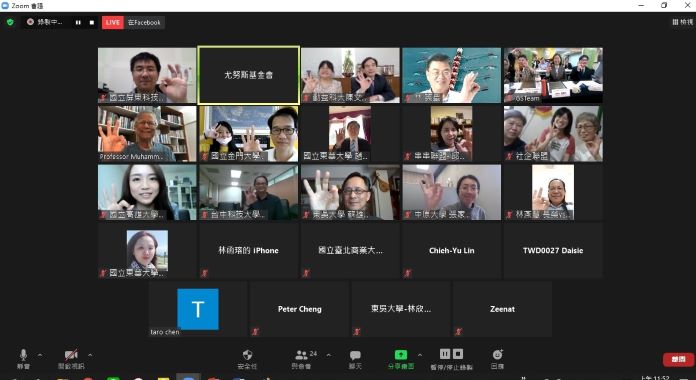Image resolution: width=696 pixels, height=380 pixels.
Task: Expand share screen options arrow
Action: click(419, 355)
